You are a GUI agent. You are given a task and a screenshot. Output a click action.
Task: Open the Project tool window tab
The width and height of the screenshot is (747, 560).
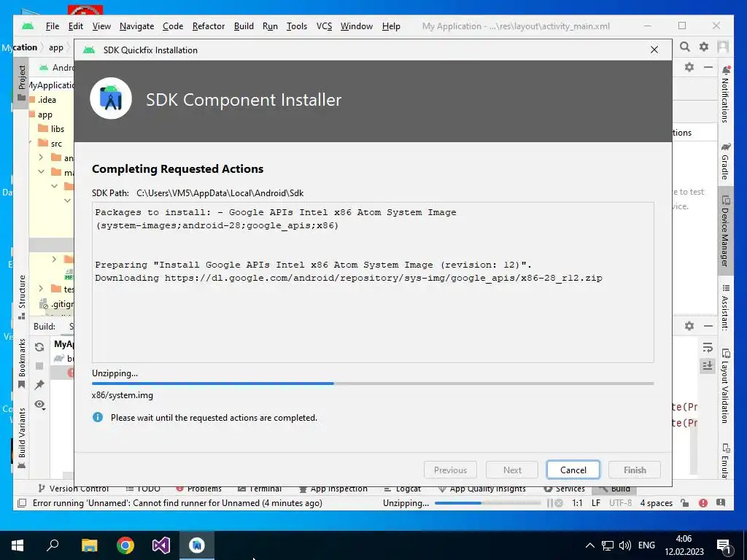[21, 83]
